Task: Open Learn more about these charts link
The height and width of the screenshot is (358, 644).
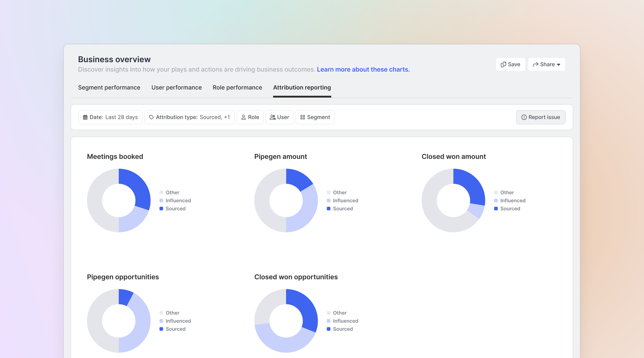Action: coord(363,70)
